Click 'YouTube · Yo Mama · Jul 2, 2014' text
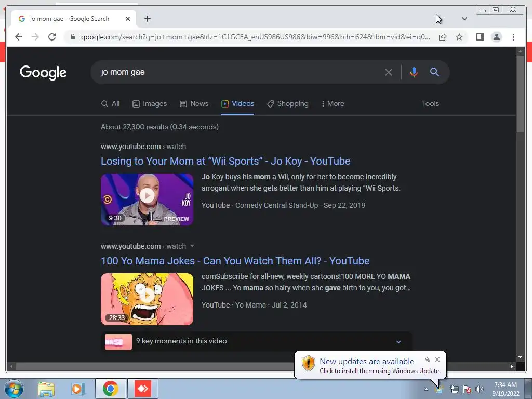The image size is (532, 399). (x=254, y=305)
